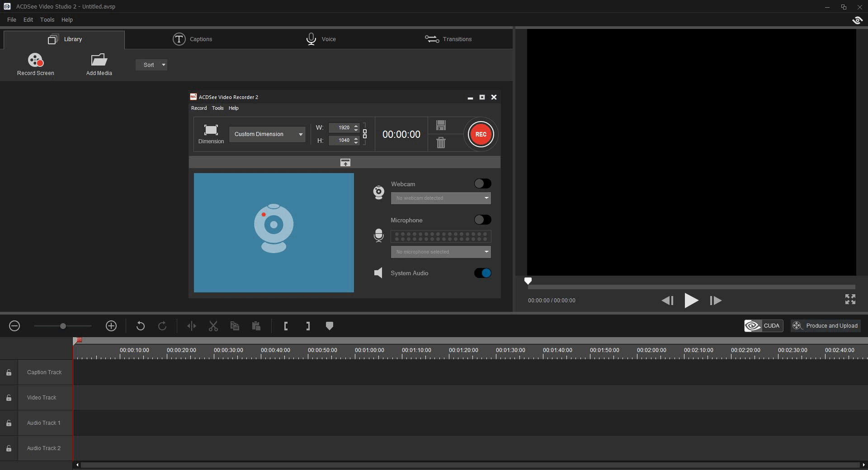Click the timeline horizontal scrollbar
868x470 pixels.
coord(470,465)
